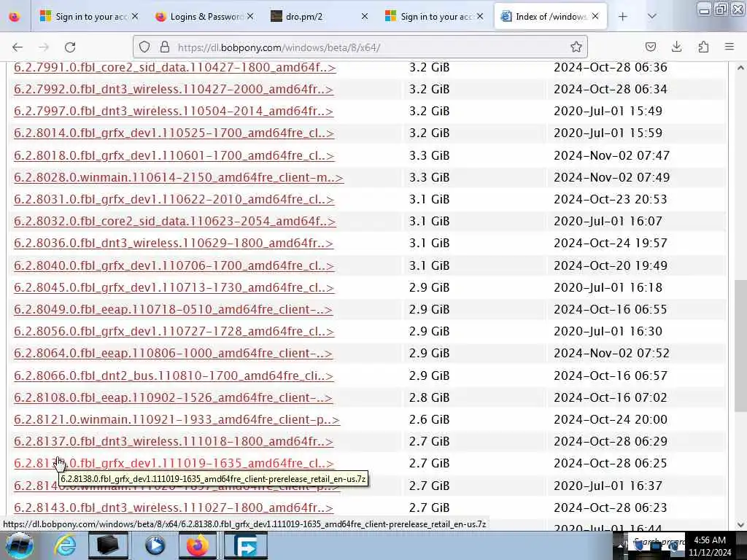Switch to Firefox in the taskbar
Viewport: 747px width, 560px height.
point(198,545)
